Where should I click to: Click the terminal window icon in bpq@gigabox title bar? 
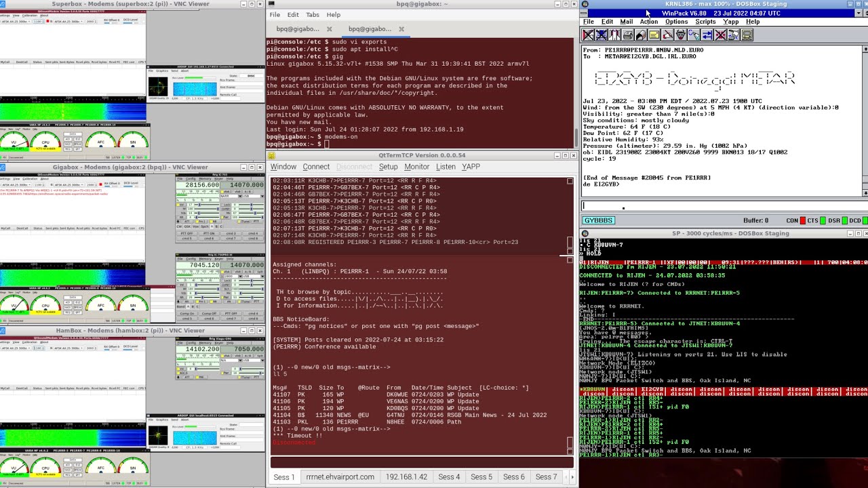272,4
